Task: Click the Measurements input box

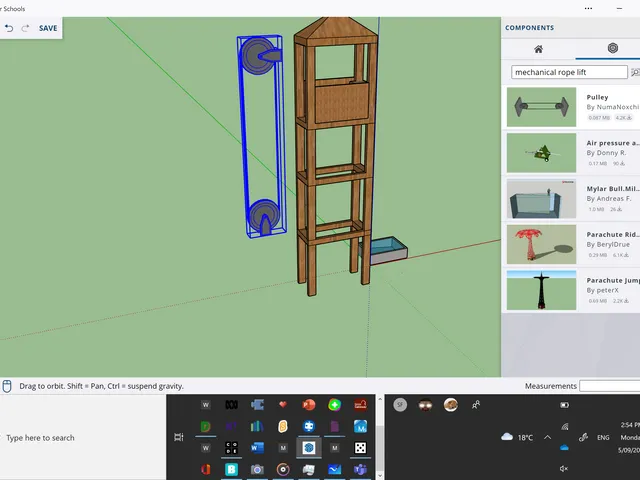Action: pyautogui.click(x=609, y=386)
